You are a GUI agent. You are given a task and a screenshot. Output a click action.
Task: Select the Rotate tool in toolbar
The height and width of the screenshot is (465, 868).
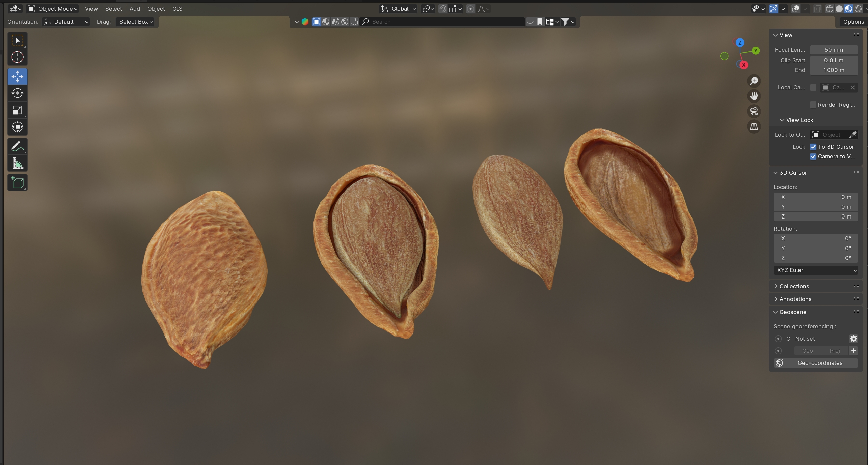(x=17, y=93)
